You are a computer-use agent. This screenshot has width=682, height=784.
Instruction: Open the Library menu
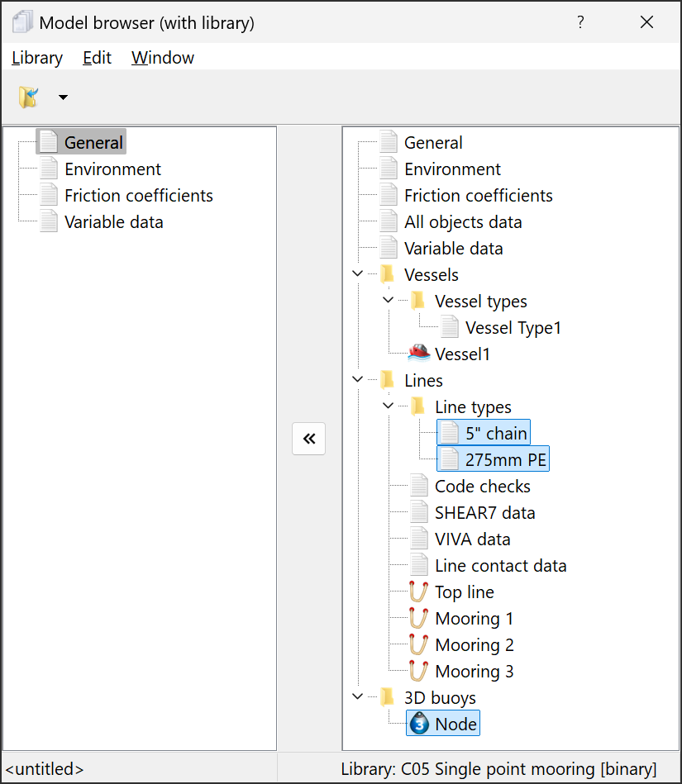[37, 58]
